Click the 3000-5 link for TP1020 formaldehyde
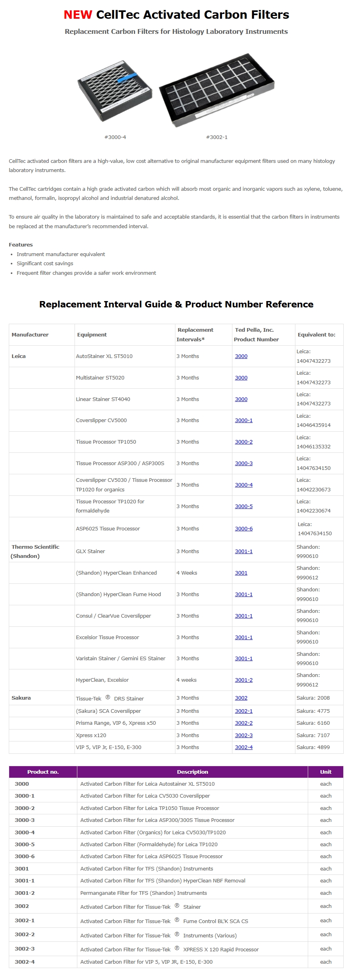356x980 pixels. pyautogui.click(x=244, y=507)
